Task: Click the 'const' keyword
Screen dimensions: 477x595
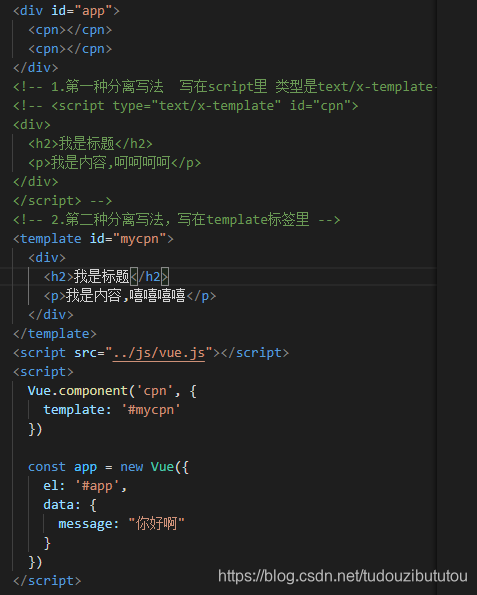Action: (x=47, y=467)
